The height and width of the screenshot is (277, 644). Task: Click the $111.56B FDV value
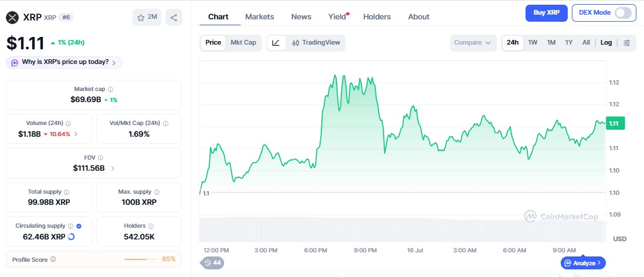tap(89, 168)
